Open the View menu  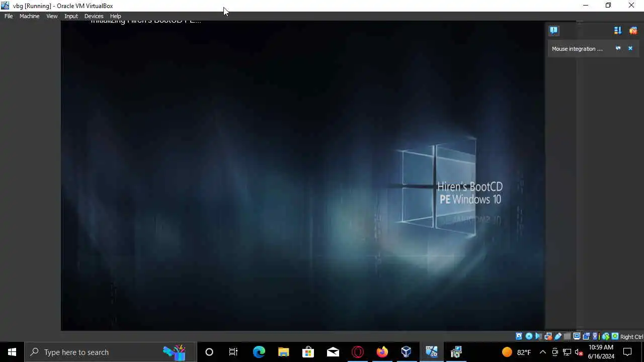(52, 16)
